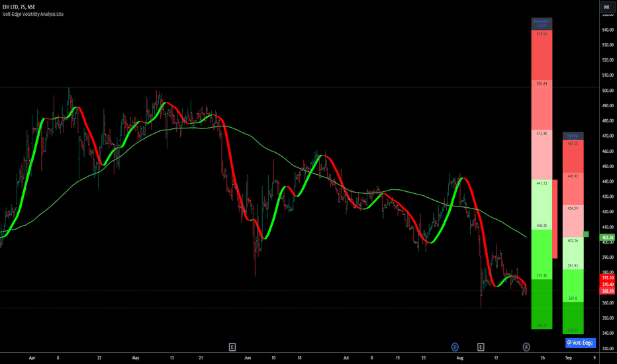Click the red 372.10 price axis label
The width and height of the screenshot is (617, 364).
(x=608, y=278)
